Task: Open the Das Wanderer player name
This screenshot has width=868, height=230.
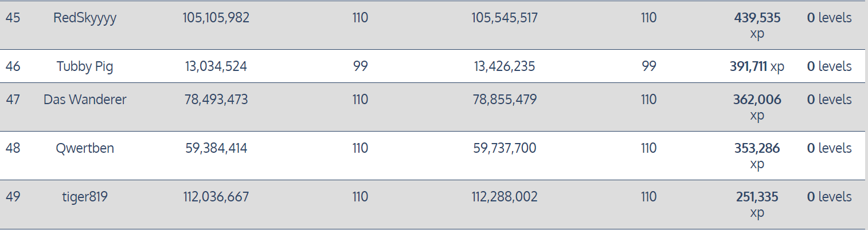Action: point(85,100)
